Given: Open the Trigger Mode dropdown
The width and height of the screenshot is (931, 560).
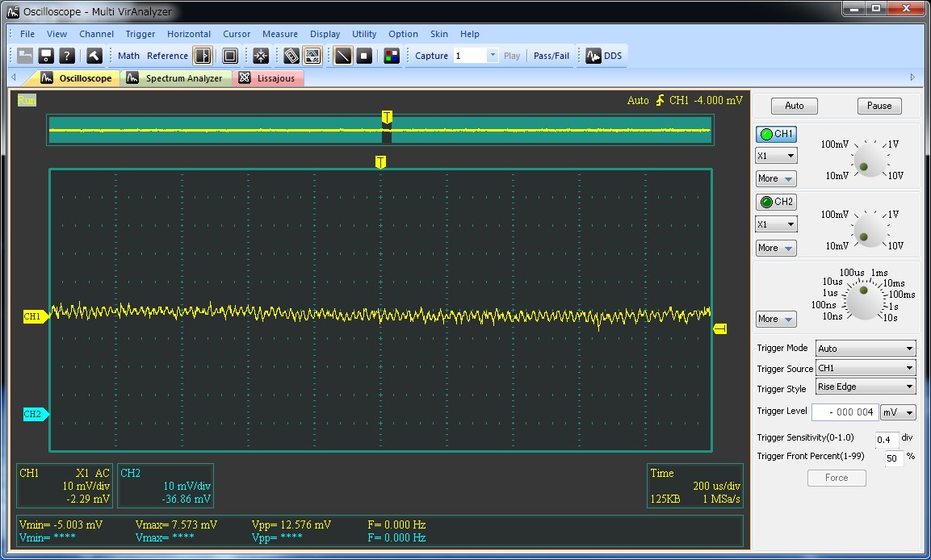Looking at the screenshot, I should tap(865, 349).
